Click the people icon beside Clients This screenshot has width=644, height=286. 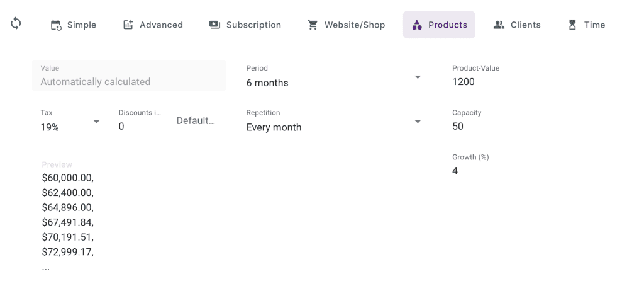tap(499, 25)
